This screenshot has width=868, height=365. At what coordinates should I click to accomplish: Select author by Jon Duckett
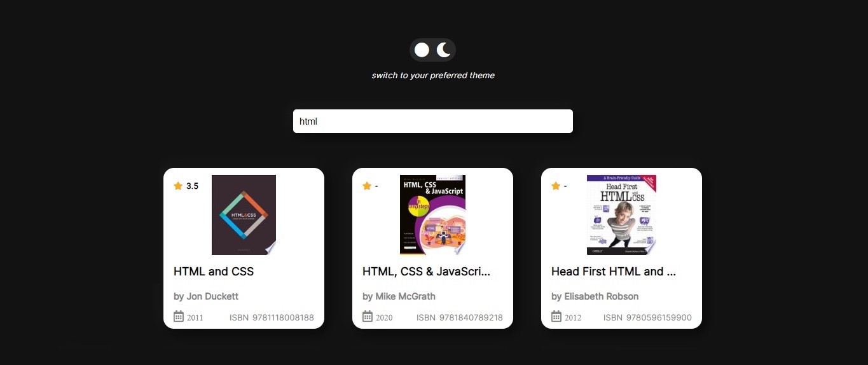click(x=206, y=296)
